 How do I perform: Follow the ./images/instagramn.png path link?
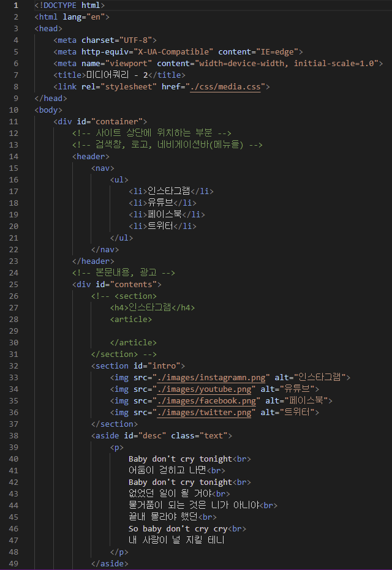coord(211,378)
